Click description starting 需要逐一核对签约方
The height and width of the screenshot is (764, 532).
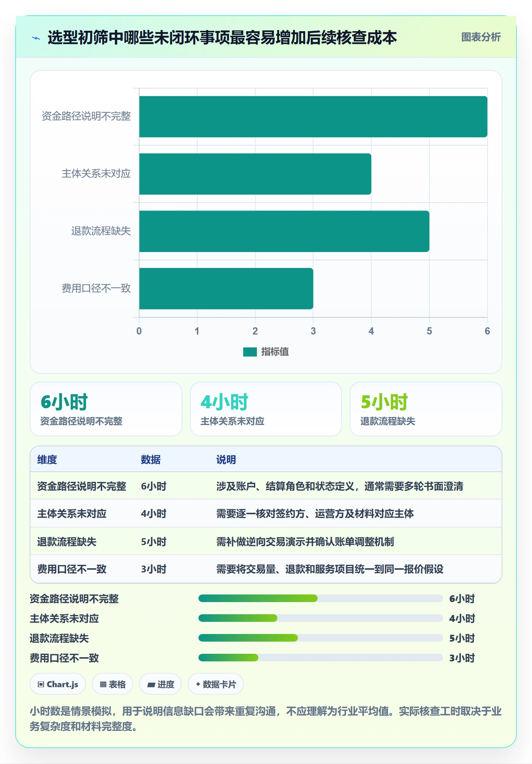[315, 514]
